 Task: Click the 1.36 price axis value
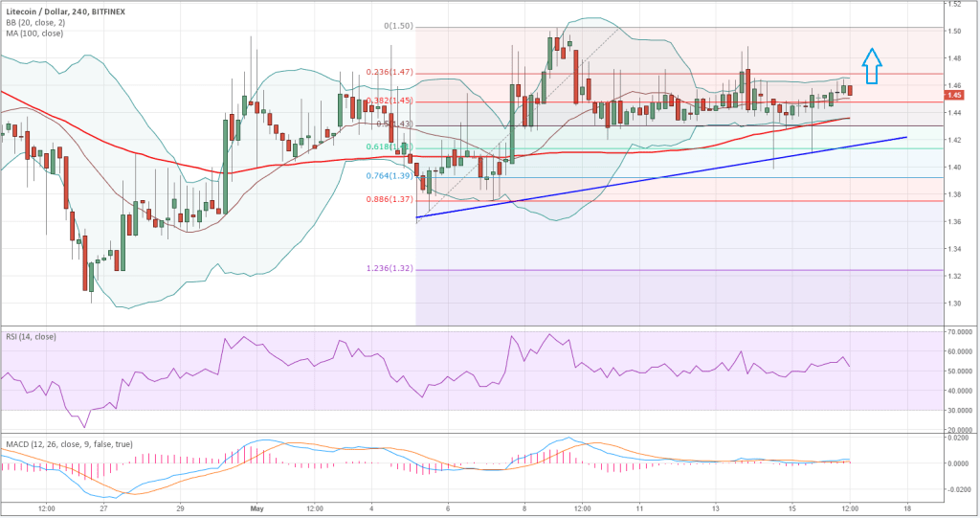(x=954, y=221)
